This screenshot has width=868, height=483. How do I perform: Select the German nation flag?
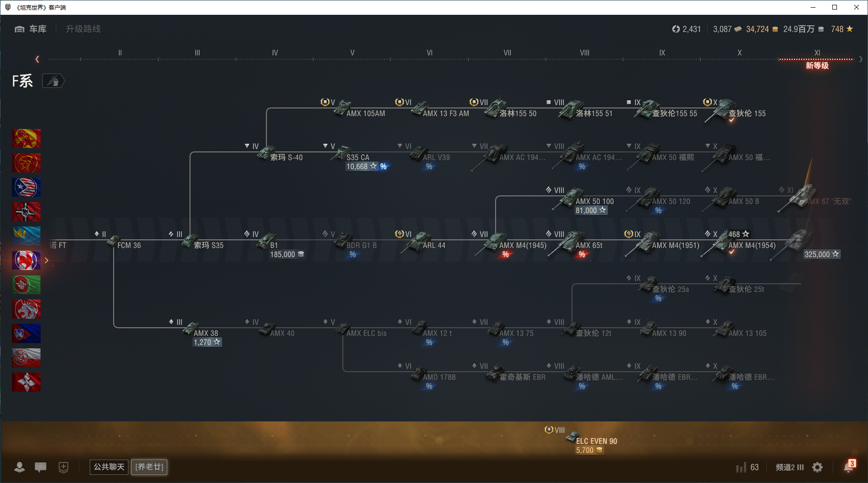pyautogui.click(x=26, y=212)
